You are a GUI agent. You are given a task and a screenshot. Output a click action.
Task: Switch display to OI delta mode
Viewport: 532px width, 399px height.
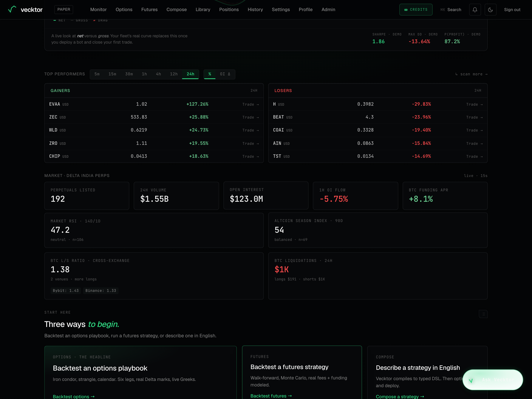pos(225,74)
